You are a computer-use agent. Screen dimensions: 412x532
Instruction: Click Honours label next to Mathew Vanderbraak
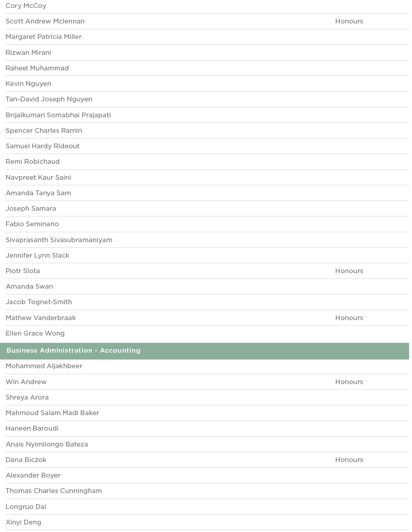[349, 318]
